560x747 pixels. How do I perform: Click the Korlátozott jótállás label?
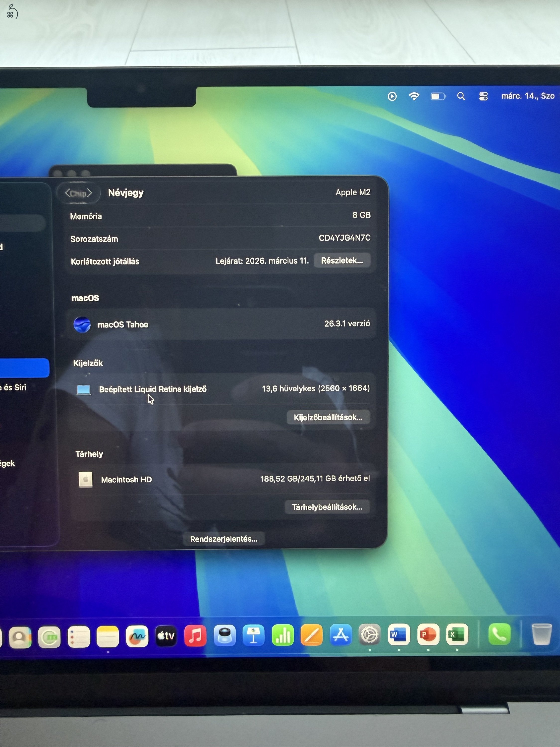coord(105,262)
